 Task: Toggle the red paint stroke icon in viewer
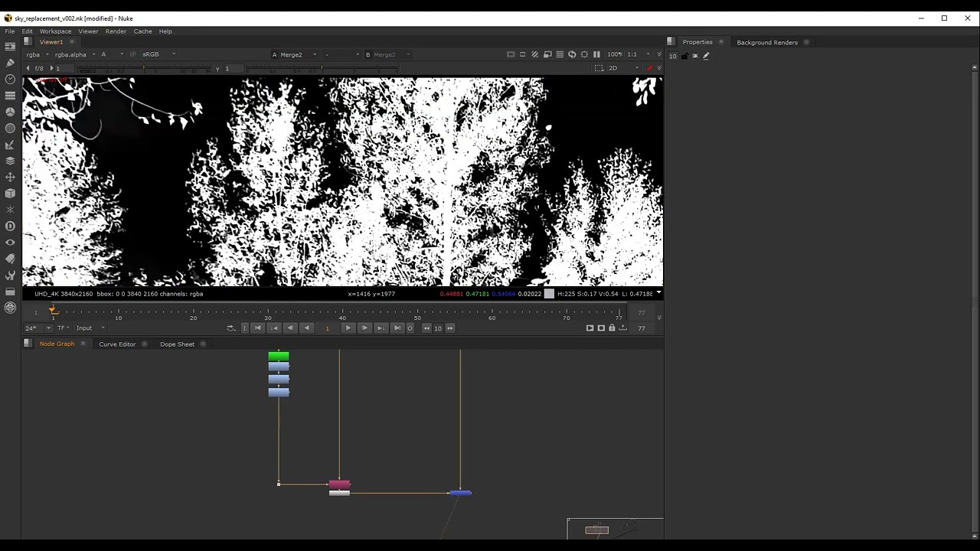click(x=650, y=68)
